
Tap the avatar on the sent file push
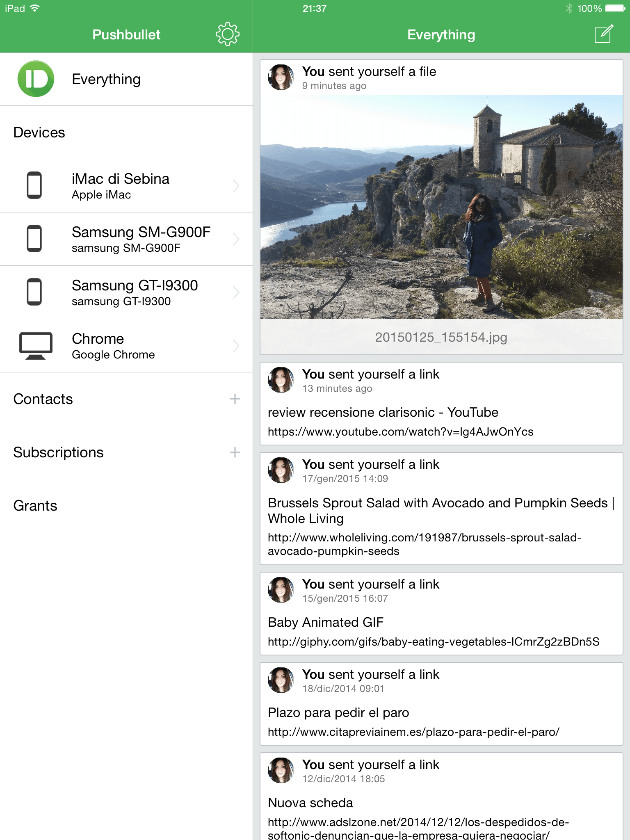coord(281,77)
